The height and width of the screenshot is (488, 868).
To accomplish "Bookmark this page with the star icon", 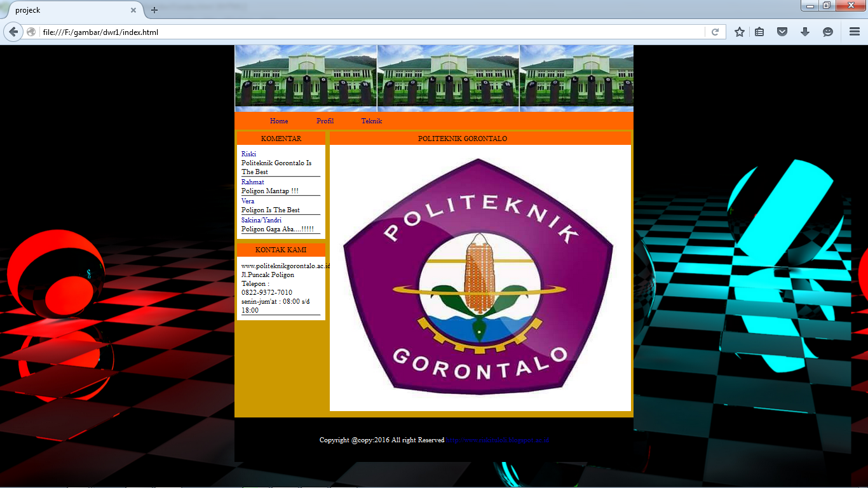I will point(739,32).
